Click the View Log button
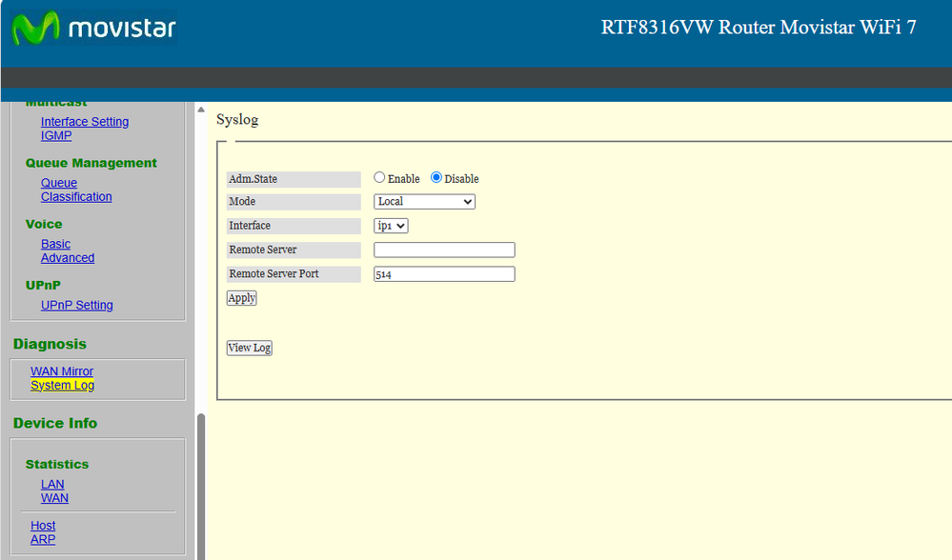The height and width of the screenshot is (560, 952). click(250, 348)
